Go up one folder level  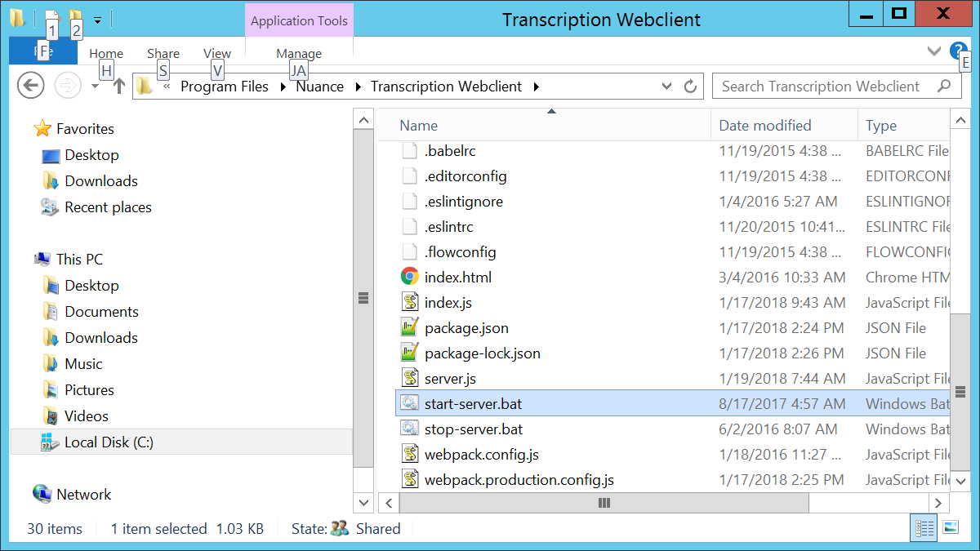pyautogui.click(x=118, y=86)
